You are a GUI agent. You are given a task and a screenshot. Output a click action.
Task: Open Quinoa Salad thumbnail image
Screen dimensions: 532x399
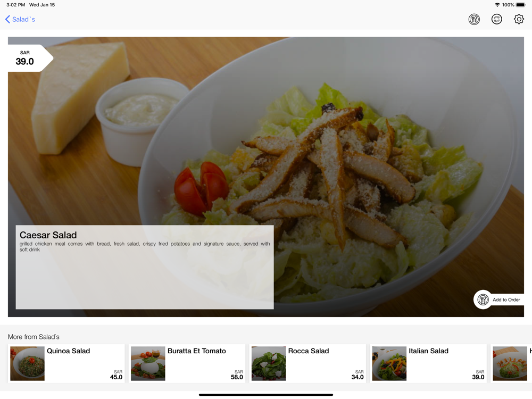28,363
